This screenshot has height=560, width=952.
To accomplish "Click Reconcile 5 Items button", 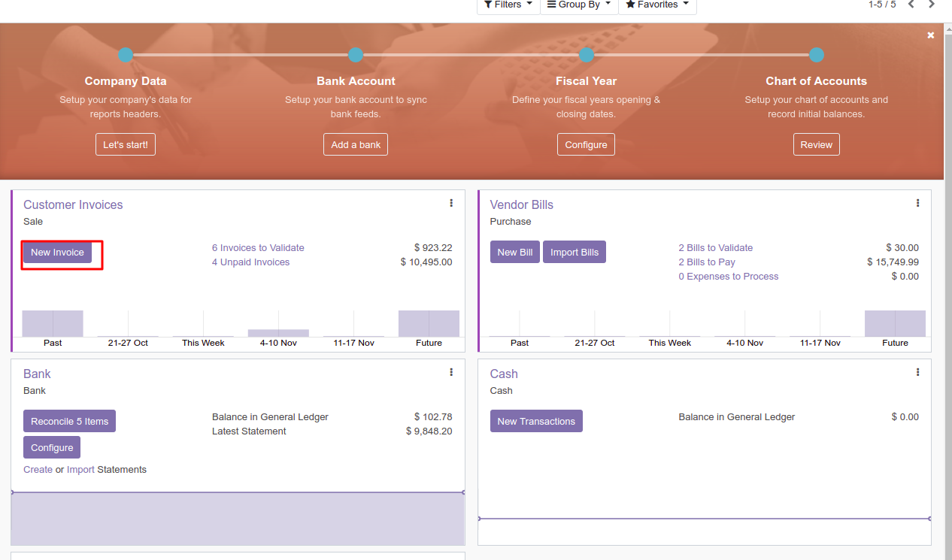I will coord(69,422).
